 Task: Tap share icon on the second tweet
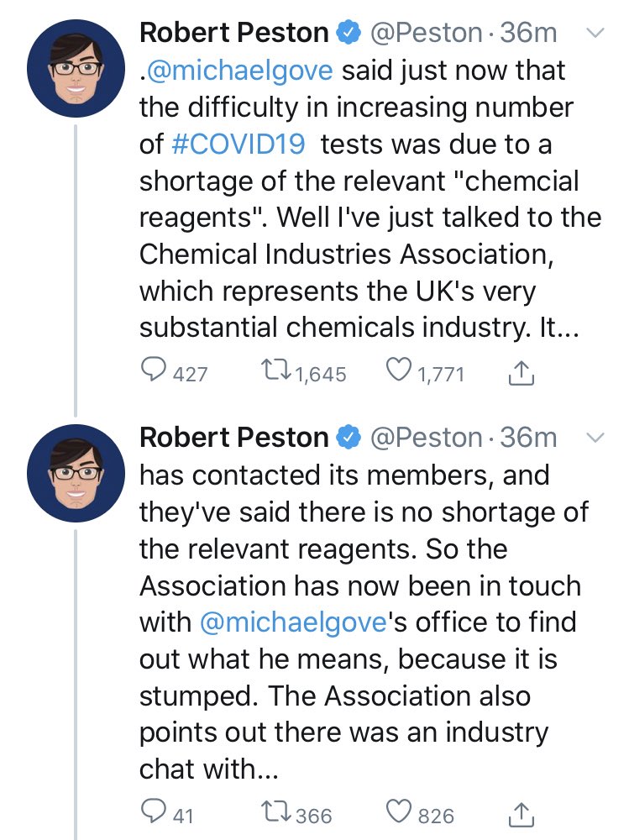pyautogui.click(x=521, y=815)
